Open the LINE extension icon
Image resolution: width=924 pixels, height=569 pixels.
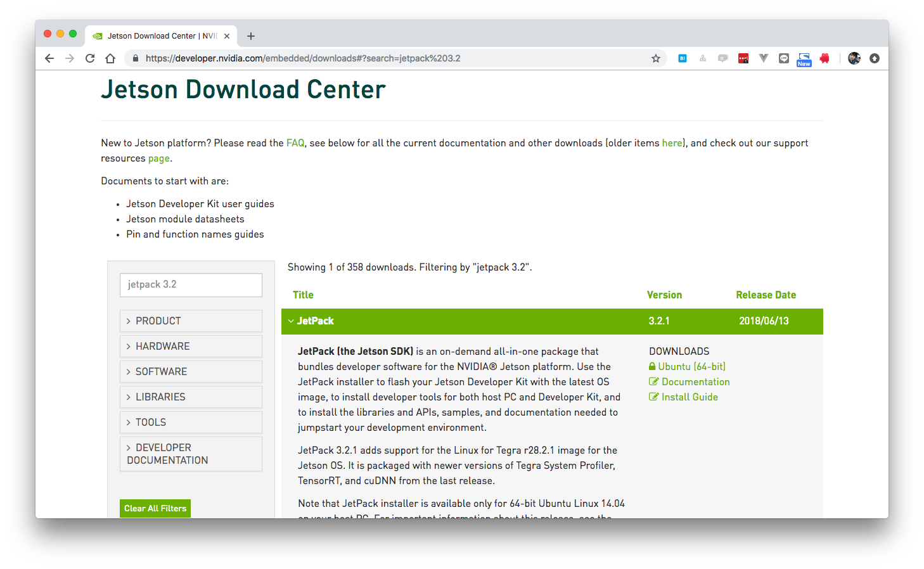[x=784, y=58]
